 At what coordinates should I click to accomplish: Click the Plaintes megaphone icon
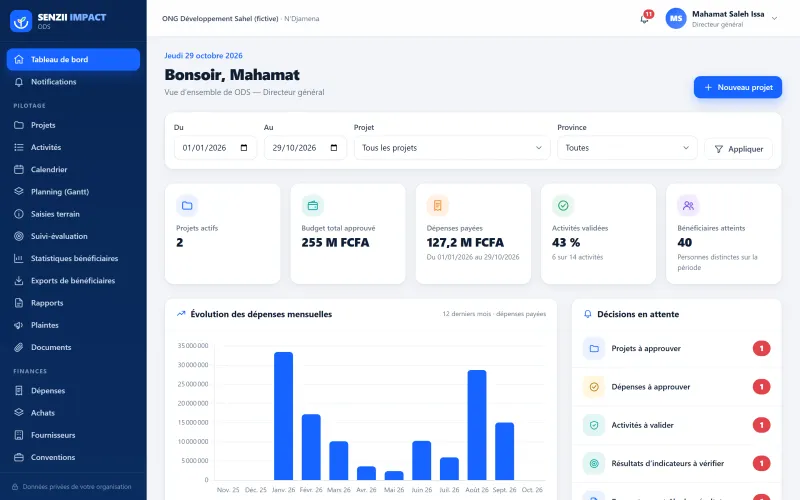click(x=19, y=325)
